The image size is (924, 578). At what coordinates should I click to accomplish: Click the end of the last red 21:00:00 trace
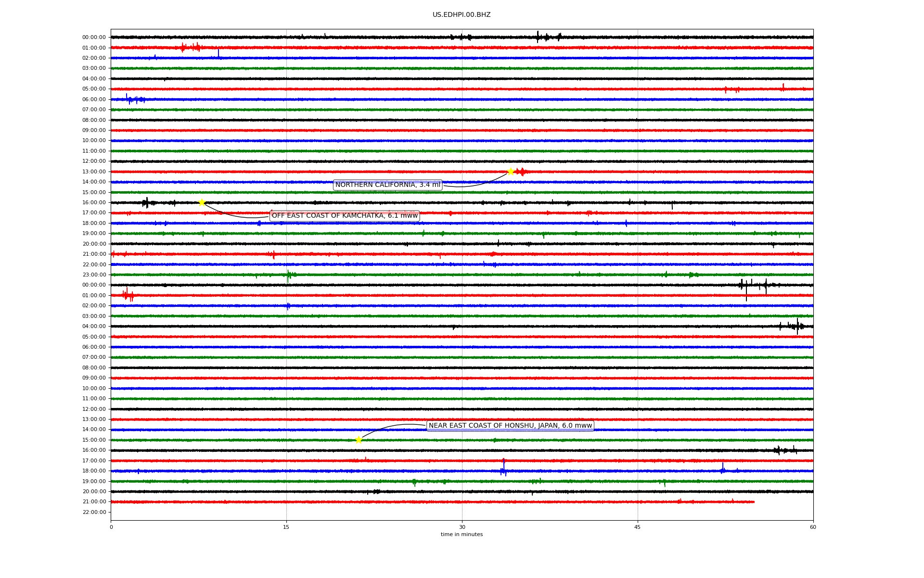coord(754,502)
